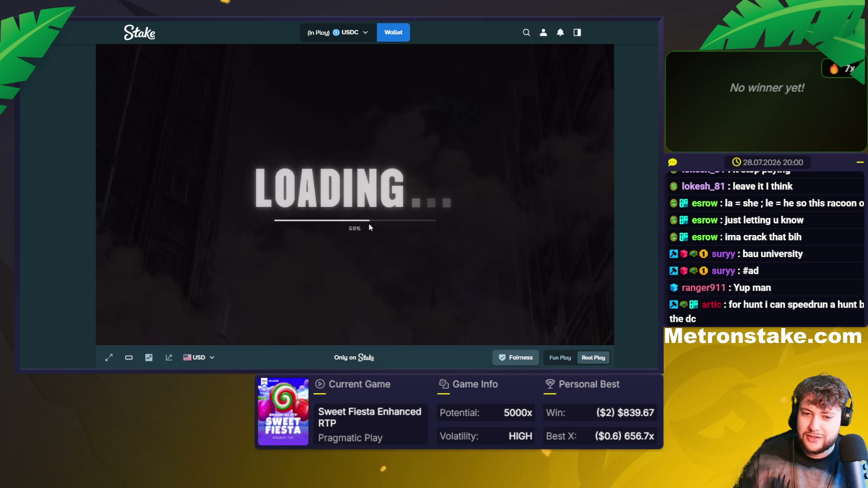Select Fun Play mode
868x488 pixels.
[560, 358]
